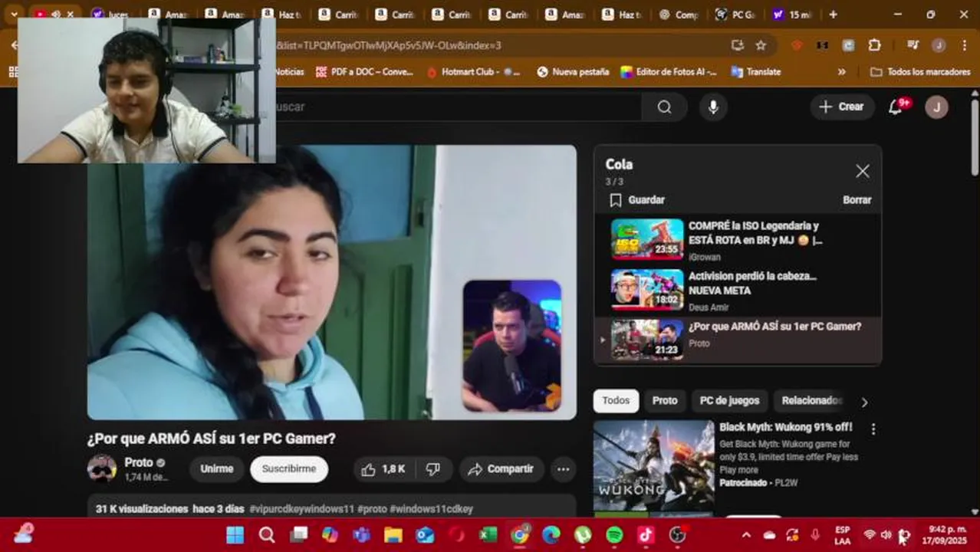Open the PDF a DOC bookmark
This screenshot has height=552, width=980.
tap(363, 72)
